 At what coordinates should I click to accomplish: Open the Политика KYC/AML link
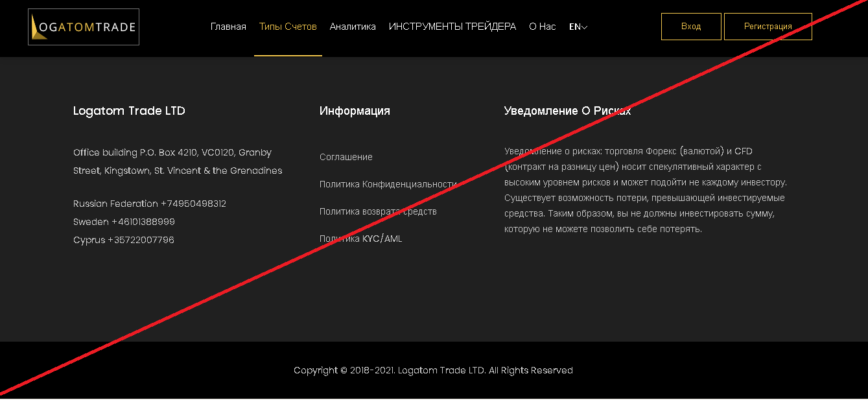(360, 239)
